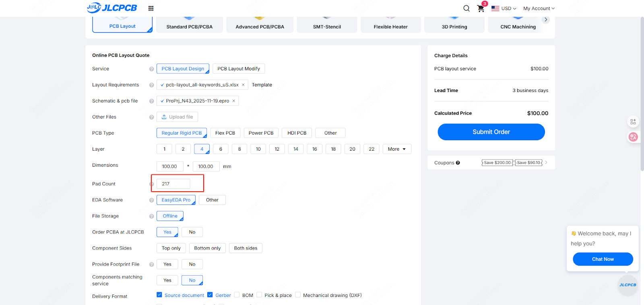Choose No for Components matching service
This screenshot has width=644, height=305.
[x=192, y=280]
